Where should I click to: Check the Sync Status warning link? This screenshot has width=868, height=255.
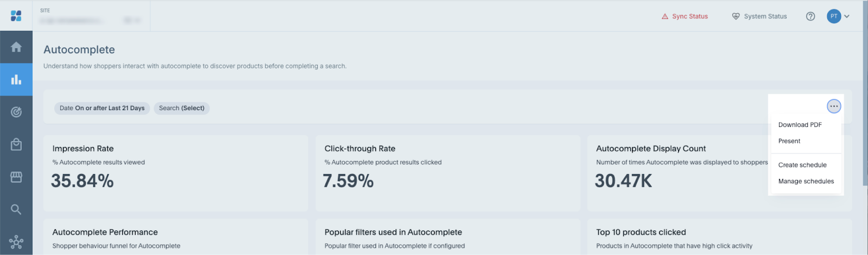point(685,16)
